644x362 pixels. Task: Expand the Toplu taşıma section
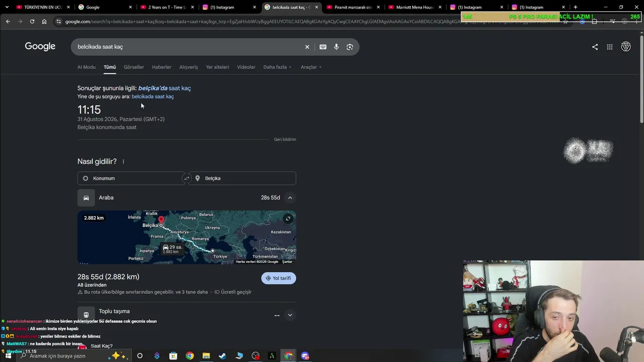290,315
